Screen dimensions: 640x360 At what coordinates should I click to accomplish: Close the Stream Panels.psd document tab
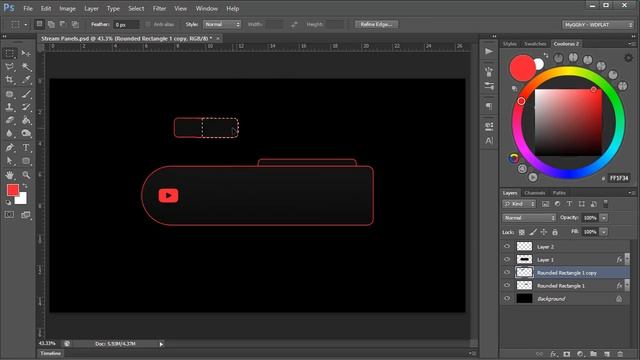coord(218,38)
